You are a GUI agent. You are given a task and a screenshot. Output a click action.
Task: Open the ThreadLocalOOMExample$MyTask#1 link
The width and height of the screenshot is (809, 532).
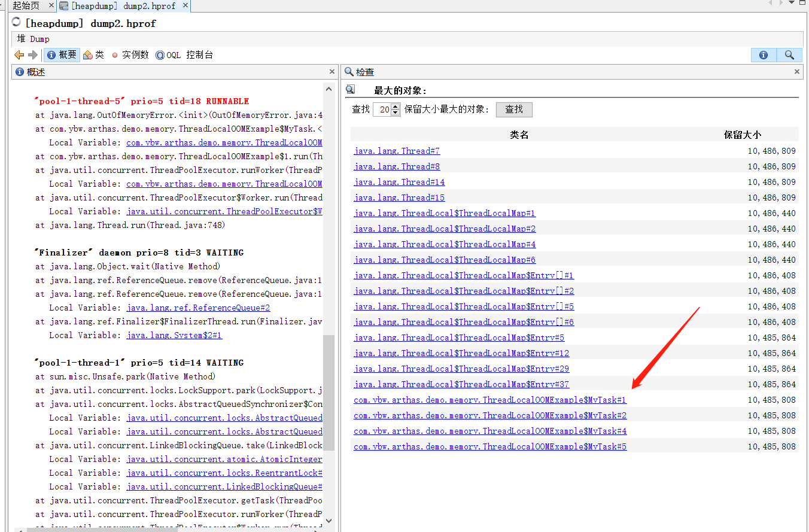tap(489, 400)
